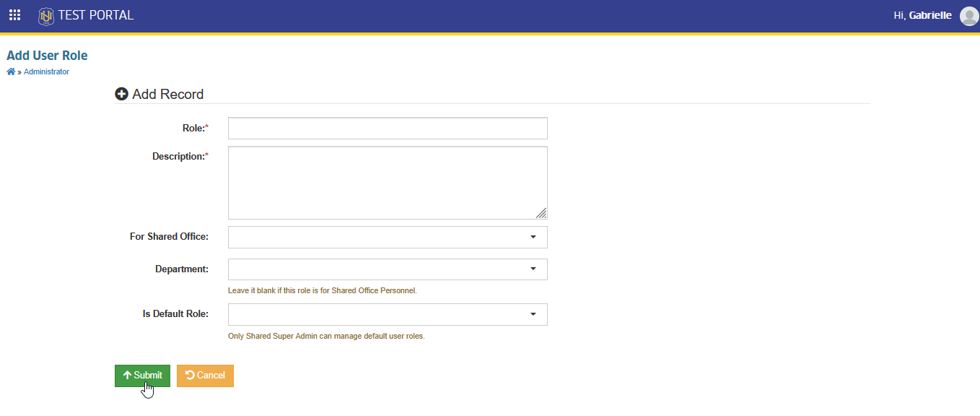The image size is (980, 416).
Task: Click the TEST PORTAL title
Action: point(96,15)
